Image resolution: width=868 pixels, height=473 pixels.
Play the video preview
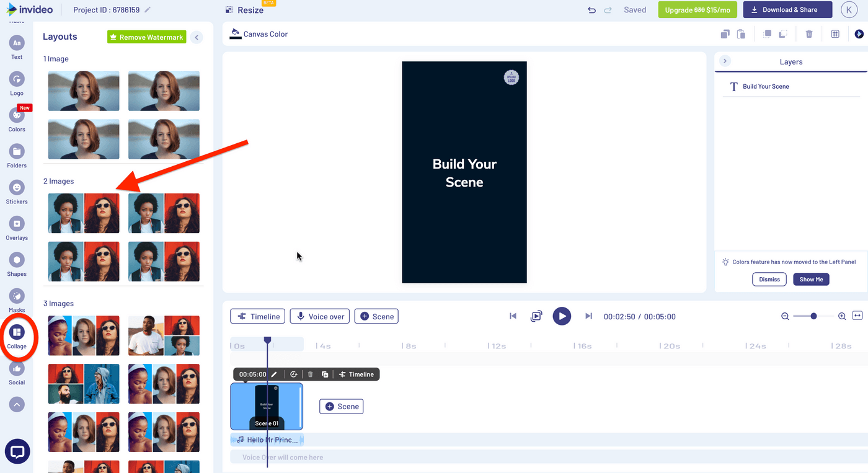point(562,316)
